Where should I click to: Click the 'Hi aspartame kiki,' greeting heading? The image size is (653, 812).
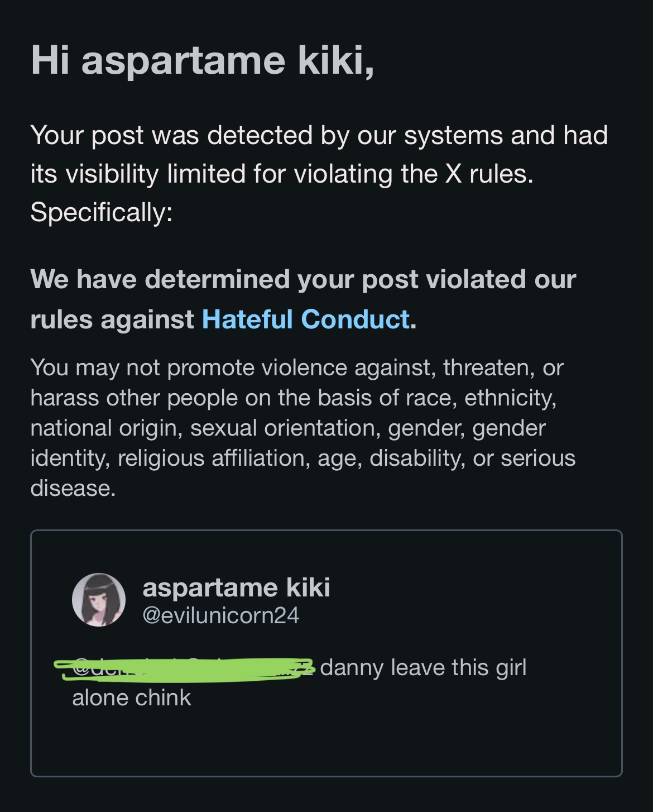tap(202, 60)
